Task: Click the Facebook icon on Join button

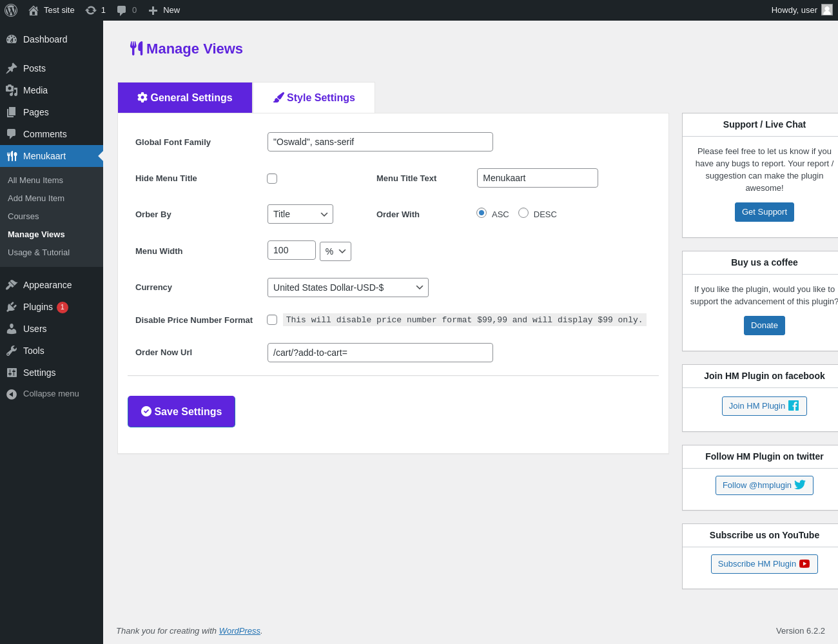Action: [x=794, y=405]
